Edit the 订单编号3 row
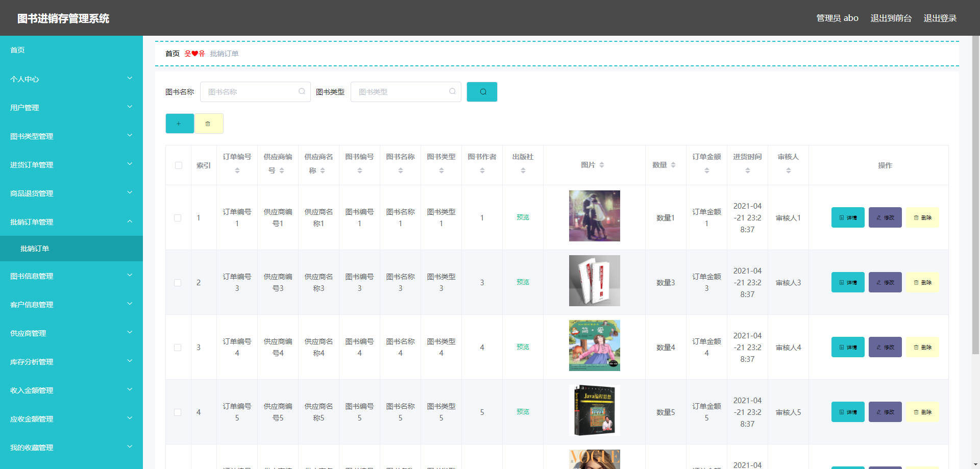This screenshot has height=469, width=980. (x=885, y=282)
